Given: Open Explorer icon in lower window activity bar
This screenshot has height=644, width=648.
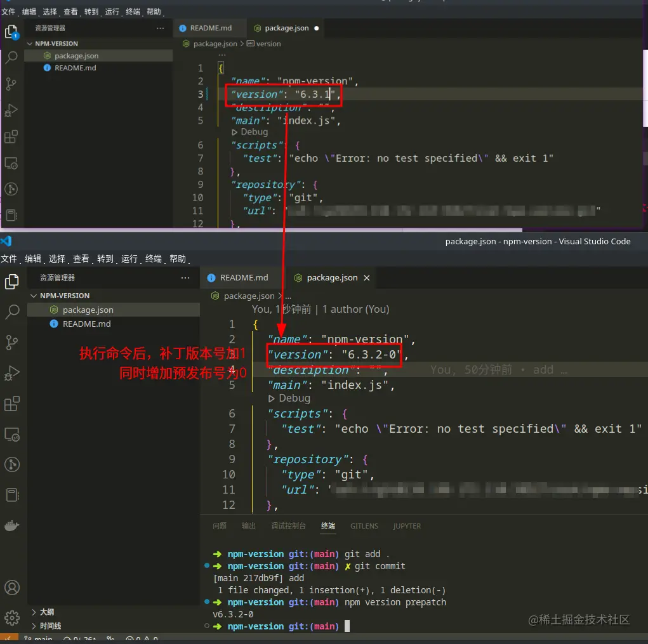Looking at the screenshot, I should point(12,282).
